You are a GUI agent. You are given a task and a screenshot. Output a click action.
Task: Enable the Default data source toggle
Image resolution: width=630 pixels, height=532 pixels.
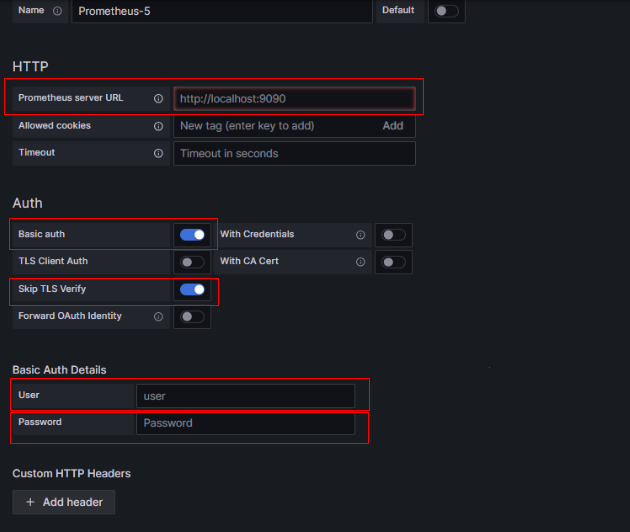446,11
